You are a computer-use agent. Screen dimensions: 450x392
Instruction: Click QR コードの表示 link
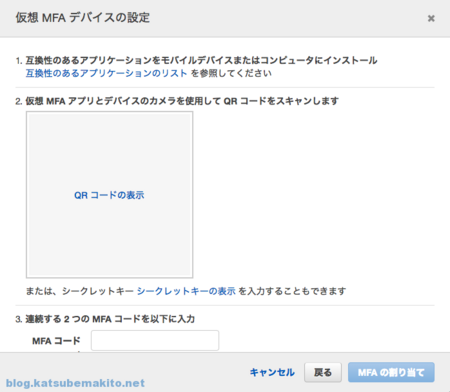(109, 195)
